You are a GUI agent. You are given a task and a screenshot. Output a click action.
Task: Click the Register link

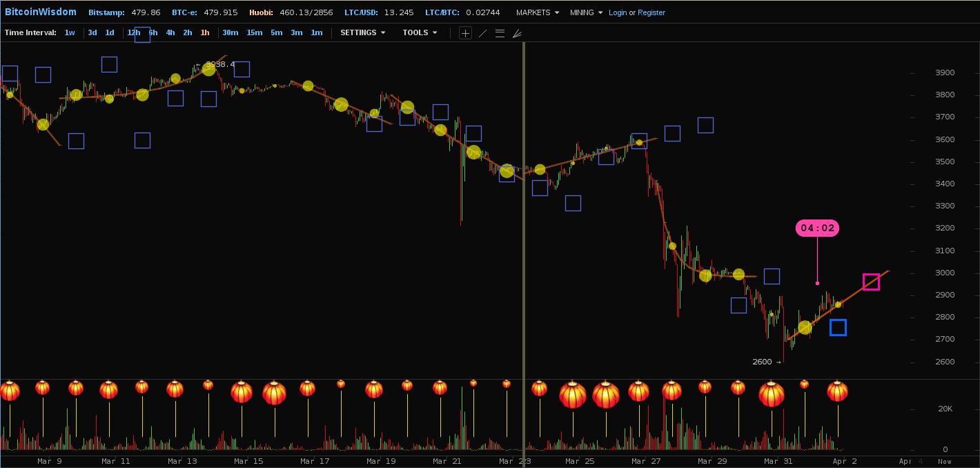(x=651, y=12)
